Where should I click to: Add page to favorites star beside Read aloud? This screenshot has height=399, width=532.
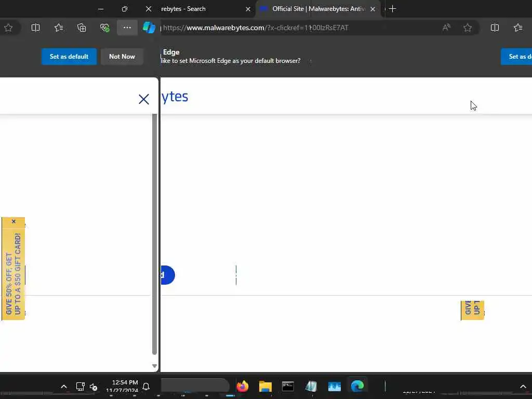click(468, 28)
